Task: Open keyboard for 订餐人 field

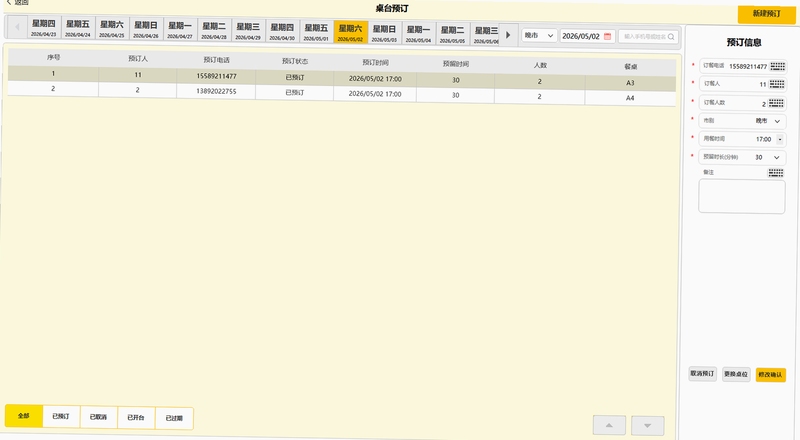Action: 777,84
